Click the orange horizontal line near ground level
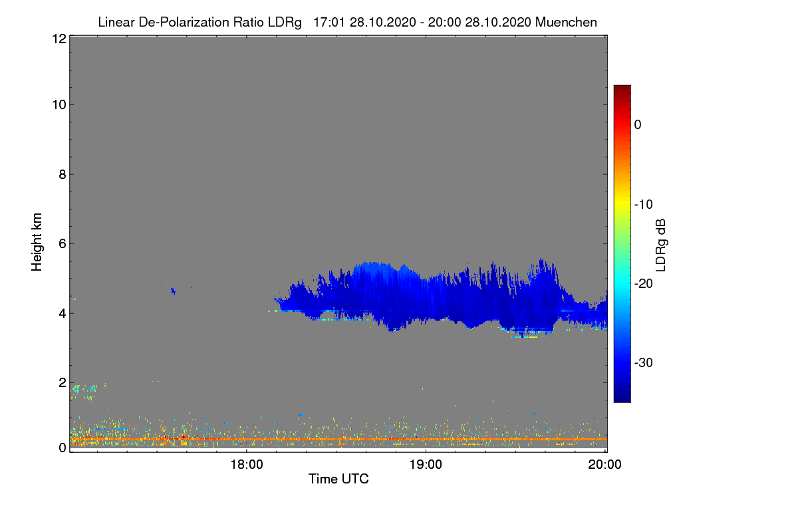 (x=338, y=439)
